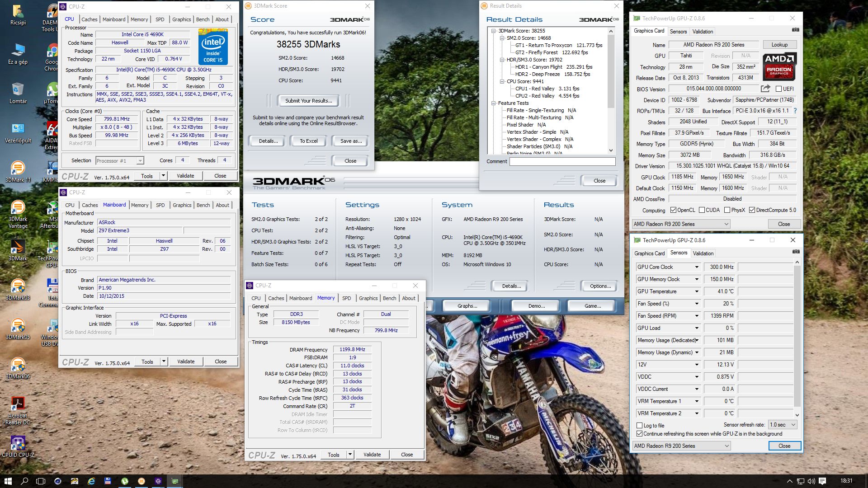868x488 pixels.
Task: Click the Lookup button in GPU-Z
Action: pos(779,45)
